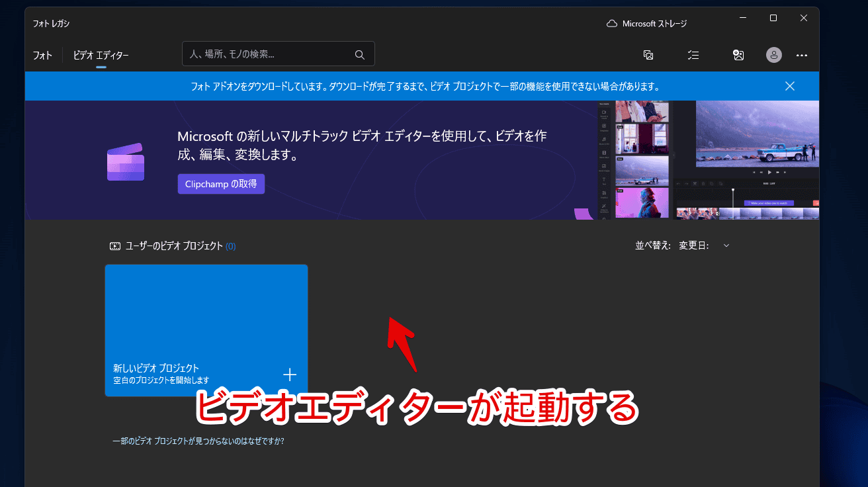Viewport: 868px width, 487px height.
Task: Click the magnifier search icon
Action: [360, 55]
